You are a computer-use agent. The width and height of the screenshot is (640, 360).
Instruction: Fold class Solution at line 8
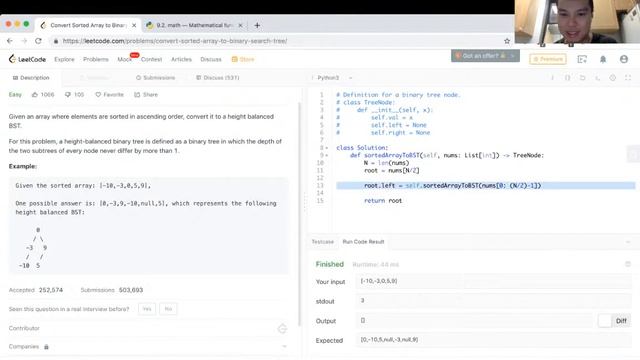click(327, 148)
